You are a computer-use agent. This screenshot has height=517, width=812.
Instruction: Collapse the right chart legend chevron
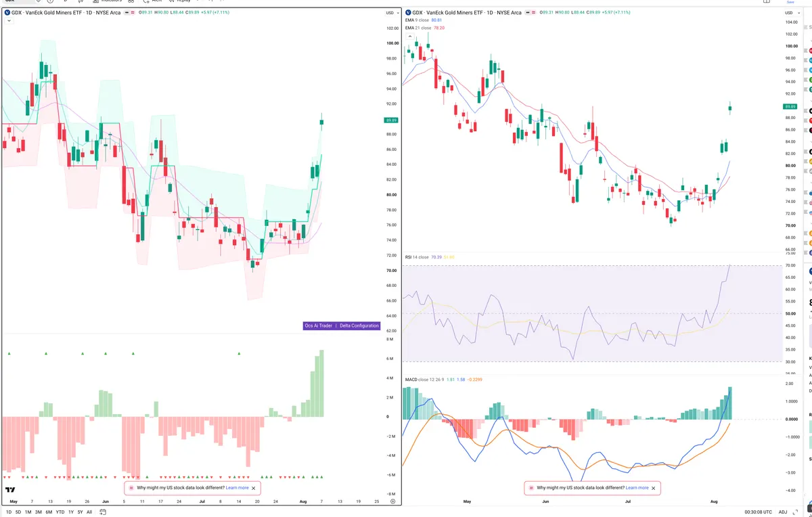tap(409, 36)
